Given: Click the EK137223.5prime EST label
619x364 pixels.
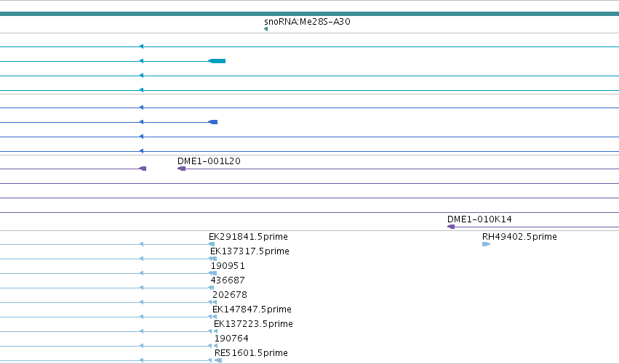Looking at the screenshot, I should pyautogui.click(x=253, y=324).
